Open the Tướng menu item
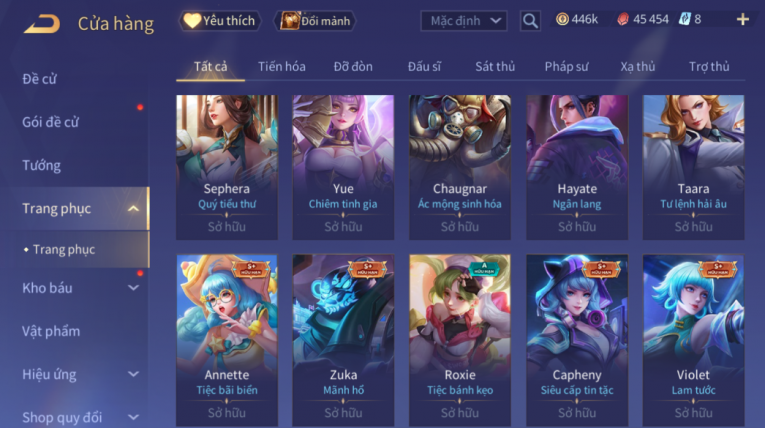The width and height of the screenshot is (765, 428). pyautogui.click(x=41, y=165)
